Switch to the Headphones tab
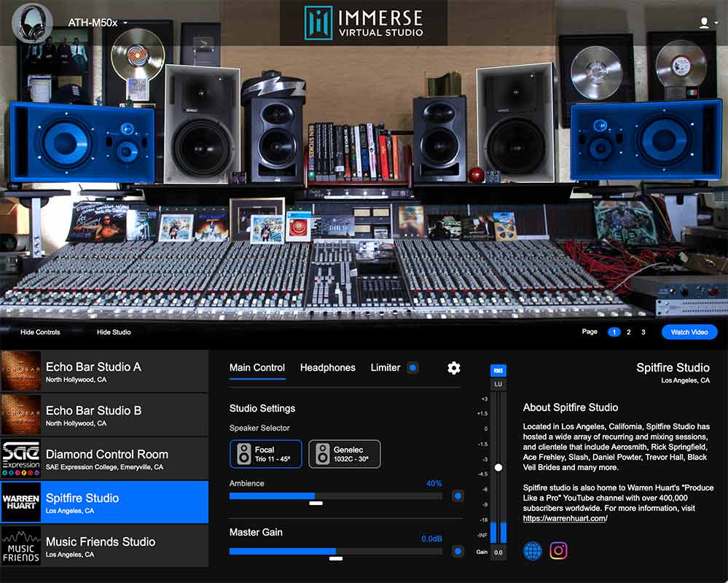The height and width of the screenshot is (583, 728). tap(328, 368)
